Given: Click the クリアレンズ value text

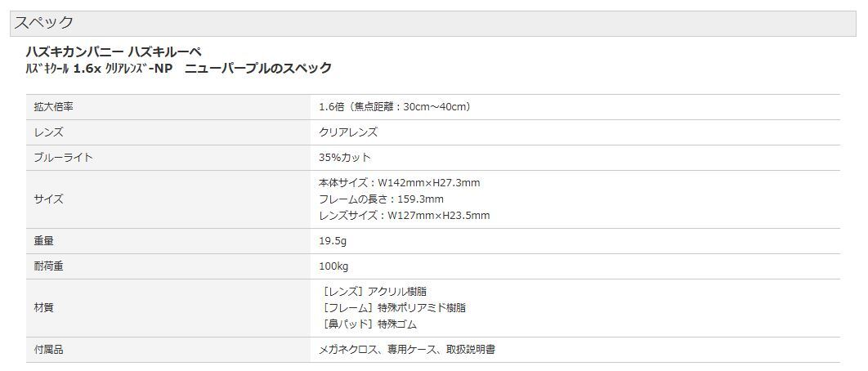Looking at the screenshot, I should click(x=348, y=132).
